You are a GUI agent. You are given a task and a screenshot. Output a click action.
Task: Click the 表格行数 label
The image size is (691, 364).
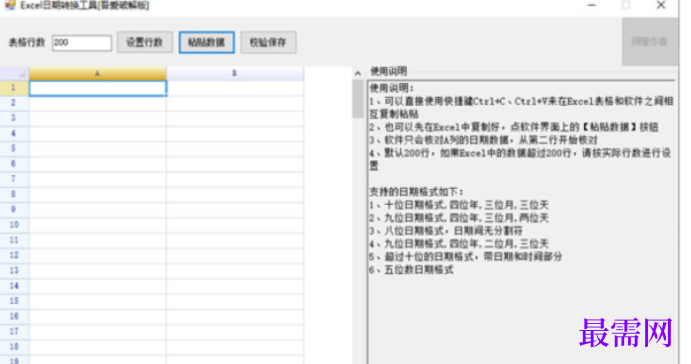pyautogui.click(x=27, y=43)
